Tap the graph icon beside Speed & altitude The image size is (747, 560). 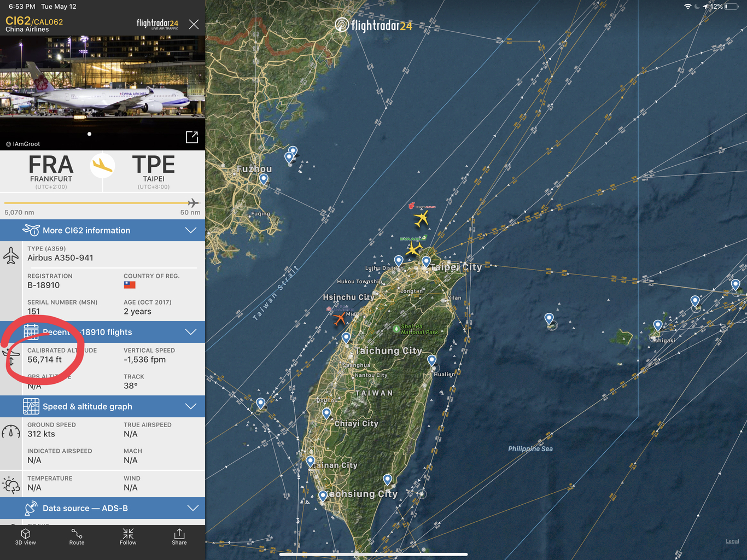(x=31, y=406)
